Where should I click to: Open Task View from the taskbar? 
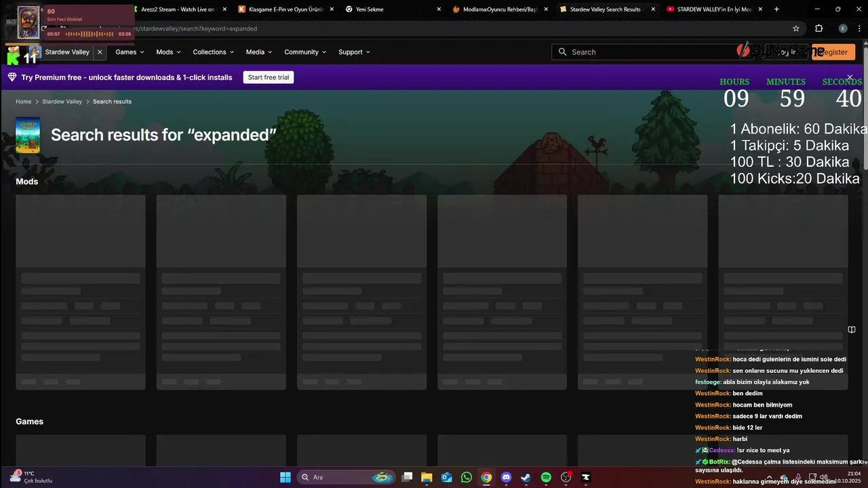407,477
